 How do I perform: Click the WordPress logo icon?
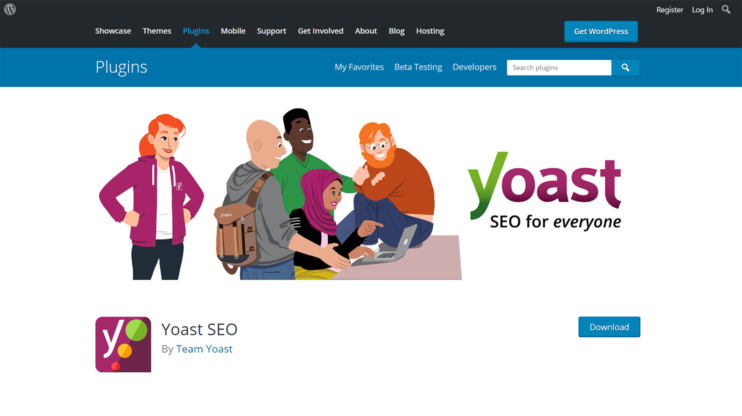[10, 9]
